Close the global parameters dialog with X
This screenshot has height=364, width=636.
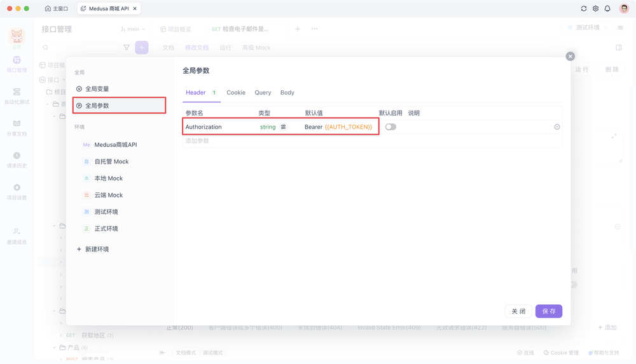(x=570, y=57)
